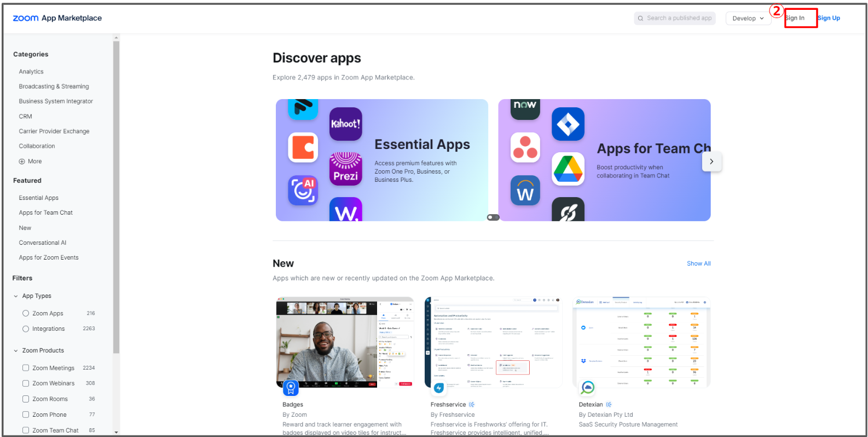Advance carousel with the right arrow

click(711, 162)
